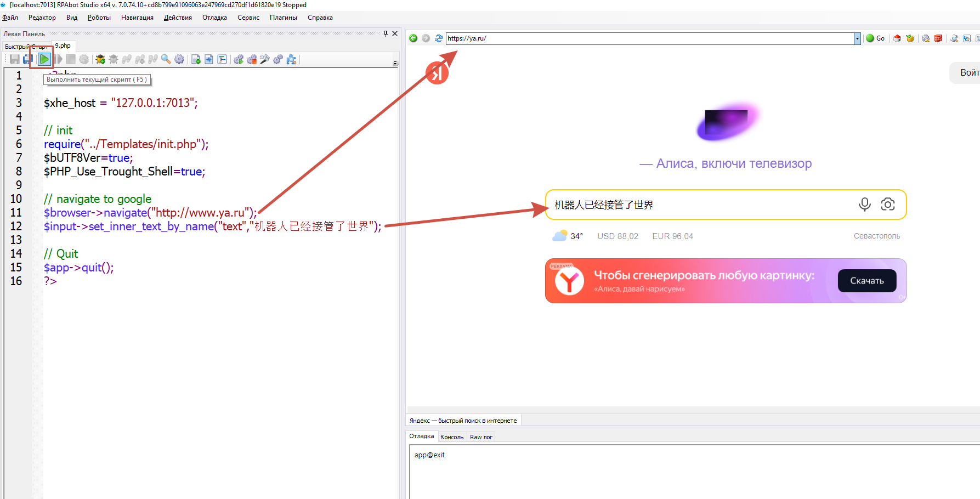Save all with blue double-floppy icon

(28, 59)
